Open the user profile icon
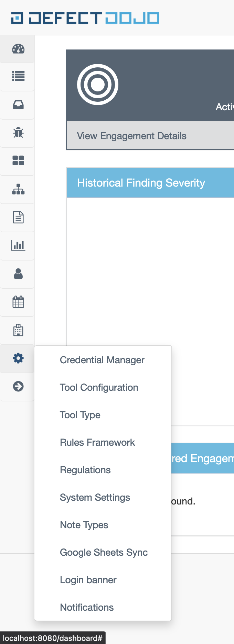Viewport: 234px width, 644px height. 17,274
